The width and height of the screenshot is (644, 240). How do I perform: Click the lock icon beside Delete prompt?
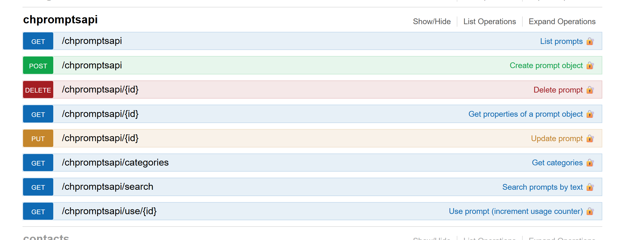tap(590, 90)
